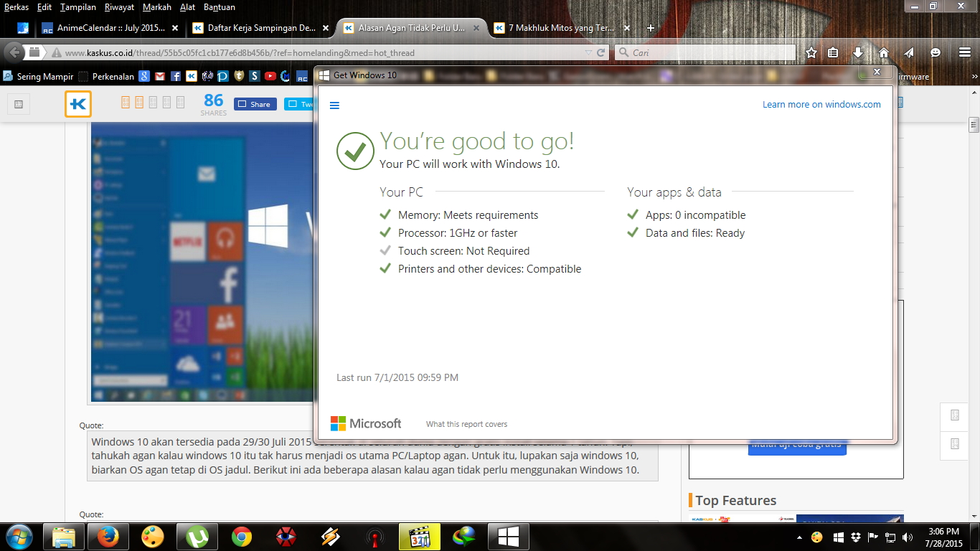Open Firefox Hello chat smiley icon
980x551 pixels.
point(936,52)
